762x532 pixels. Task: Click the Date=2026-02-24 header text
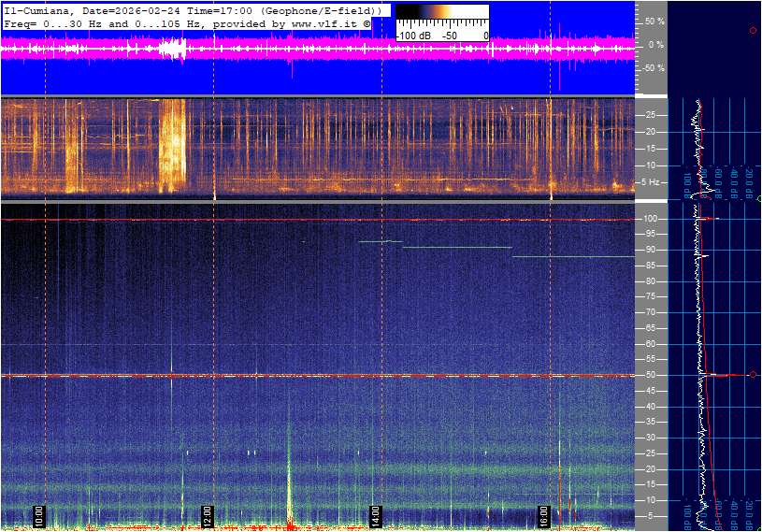click(108, 9)
